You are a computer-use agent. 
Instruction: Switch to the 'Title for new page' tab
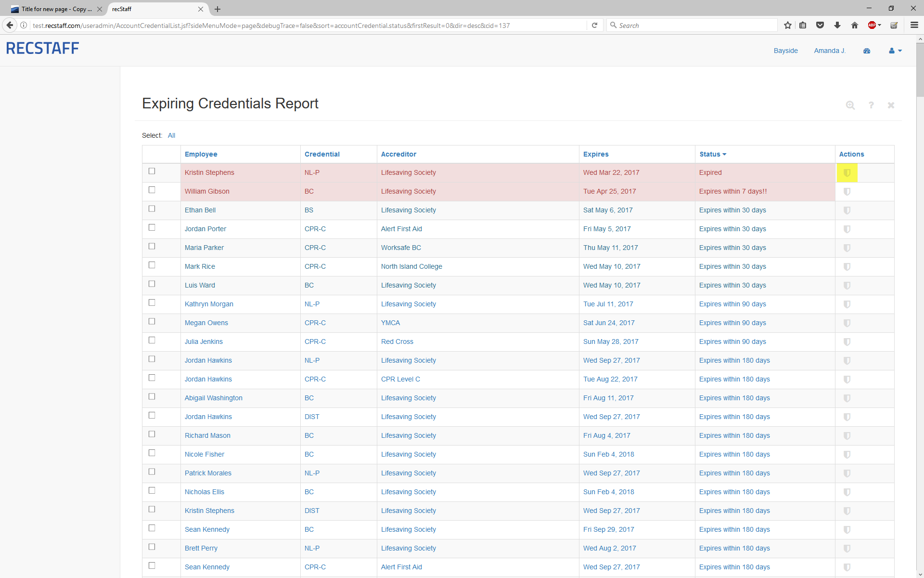click(55, 9)
